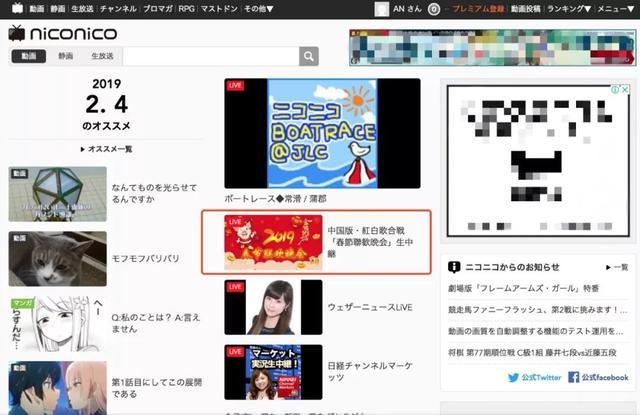Open the glass lantern video thumbnail
This screenshot has width=640, height=415.
(x=58, y=194)
